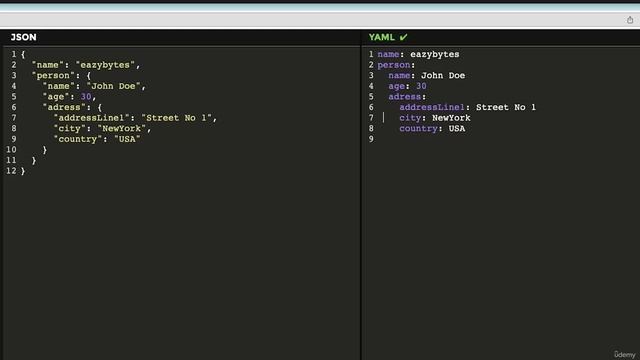Click John Doe value in YAML
640x360 pixels.
pyautogui.click(x=443, y=76)
